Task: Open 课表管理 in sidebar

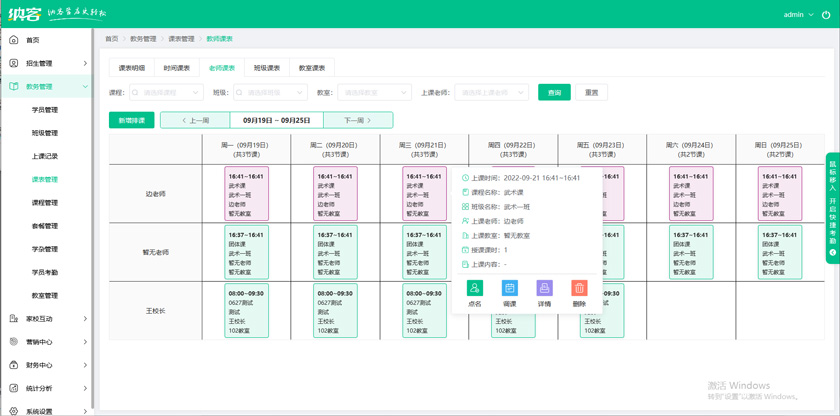Action: coord(45,179)
